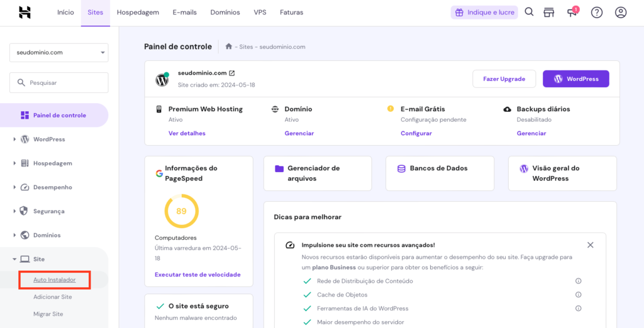Click info icon for Ferramentas de IA
This screenshot has height=328, width=644.
(579, 309)
